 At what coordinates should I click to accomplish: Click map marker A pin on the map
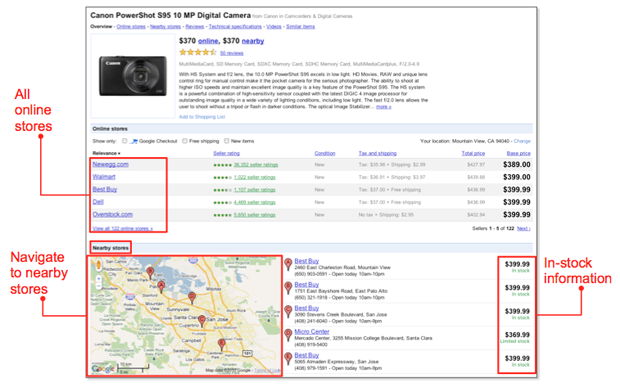pyautogui.click(x=161, y=286)
